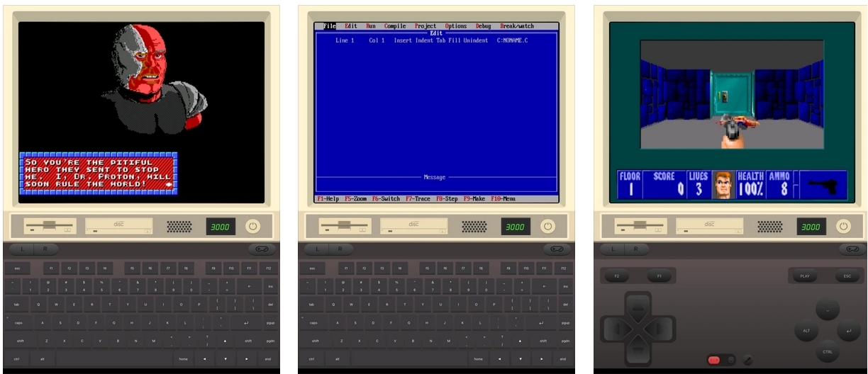
Task: Click the Unindent indicator in editor
Action: pyautogui.click(x=477, y=40)
